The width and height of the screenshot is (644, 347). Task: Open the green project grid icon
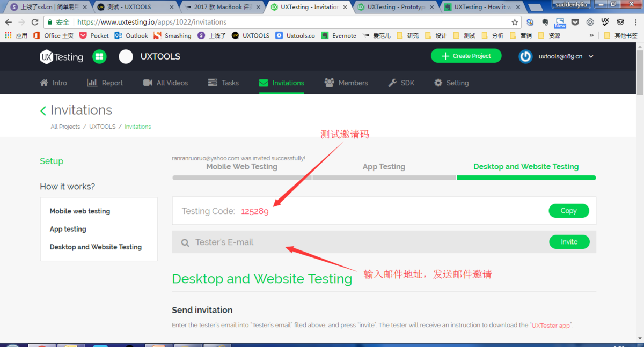coord(99,56)
